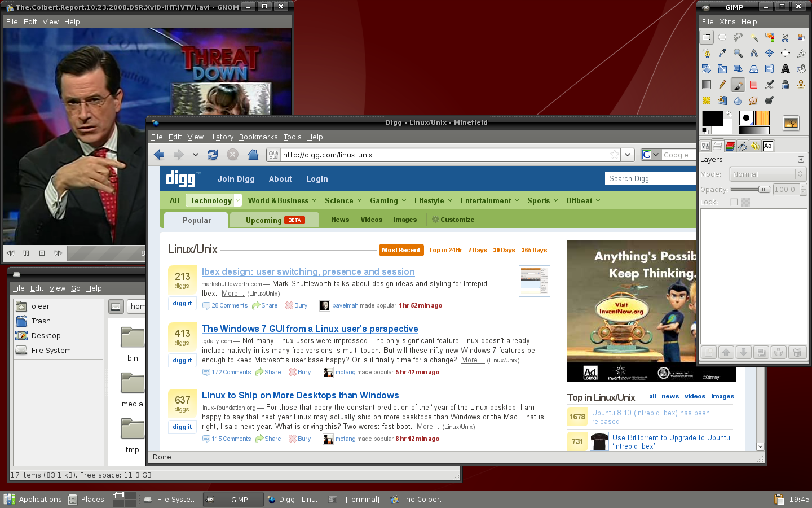Pick the Scale tool in GIMP
The height and width of the screenshot is (508, 812).
click(722, 69)
